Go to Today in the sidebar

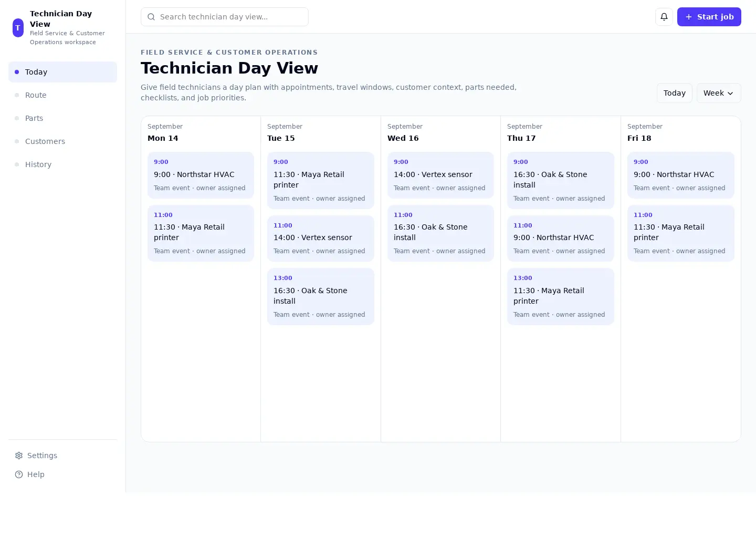62,72
